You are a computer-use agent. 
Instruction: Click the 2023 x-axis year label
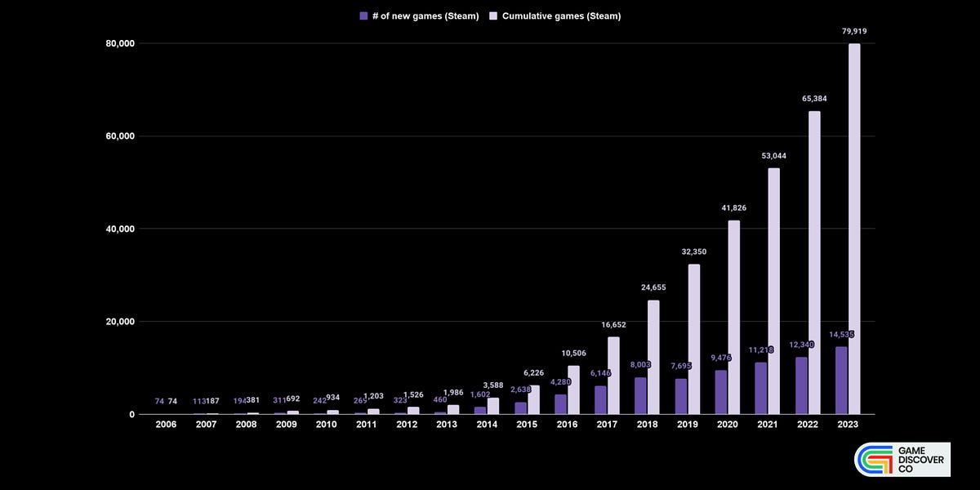pyautogui.click(x=848, y=425)
